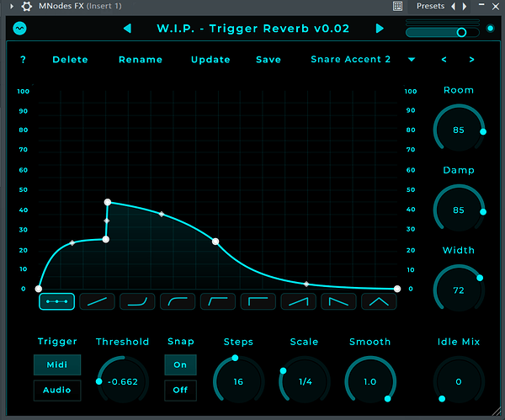This screenshot has height=420, width=505.
Task: Turn Snap Off
Action: [180, 391]
